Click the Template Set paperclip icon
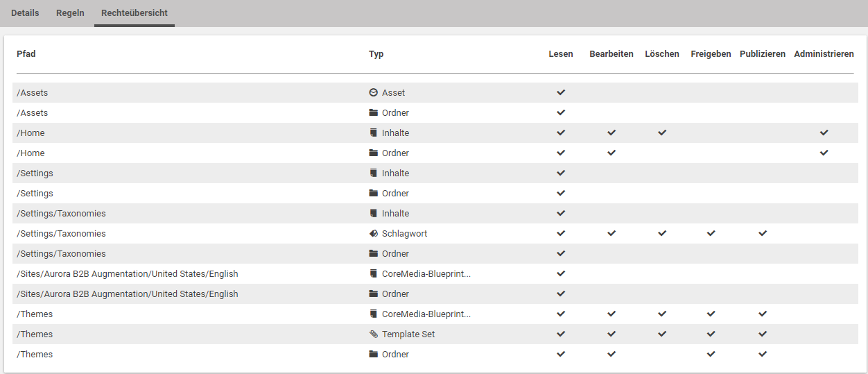Image resolution: width=868 pixels, height=374 pixels. [x=374, y=334]
